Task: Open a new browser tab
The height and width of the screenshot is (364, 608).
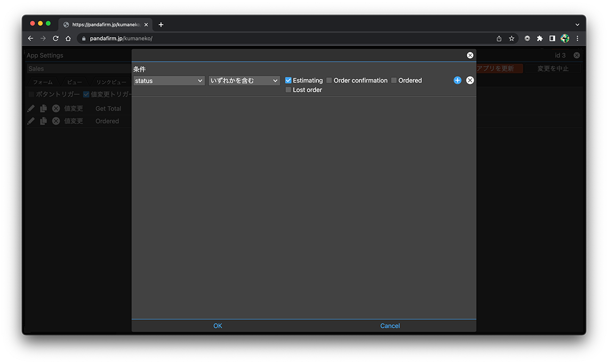Action: coord(161,25)
